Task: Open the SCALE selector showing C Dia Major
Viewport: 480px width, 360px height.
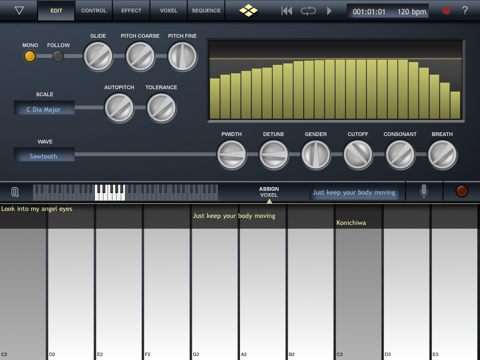Action: point(44,109)
